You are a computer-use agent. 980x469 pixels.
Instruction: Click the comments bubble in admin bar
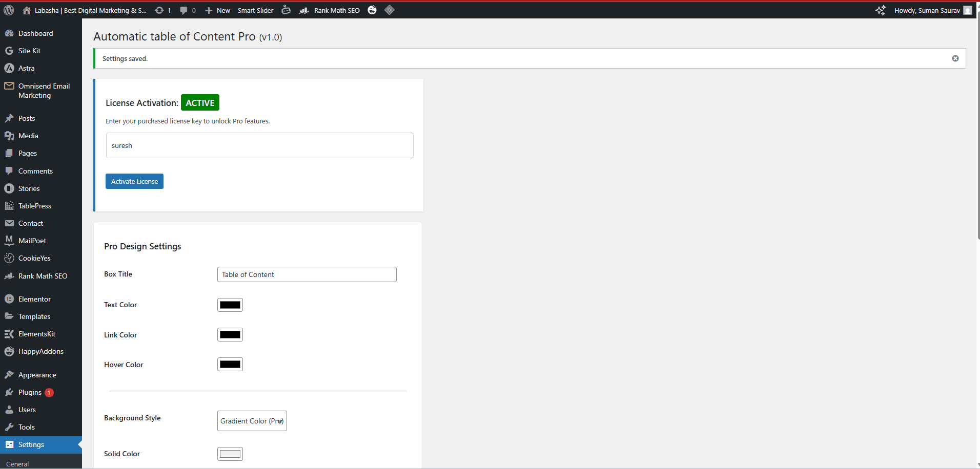183,10
